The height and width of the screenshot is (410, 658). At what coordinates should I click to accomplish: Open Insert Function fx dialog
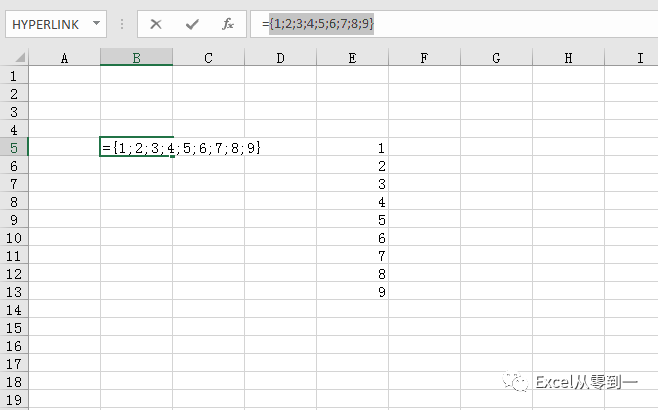point(228,24)
